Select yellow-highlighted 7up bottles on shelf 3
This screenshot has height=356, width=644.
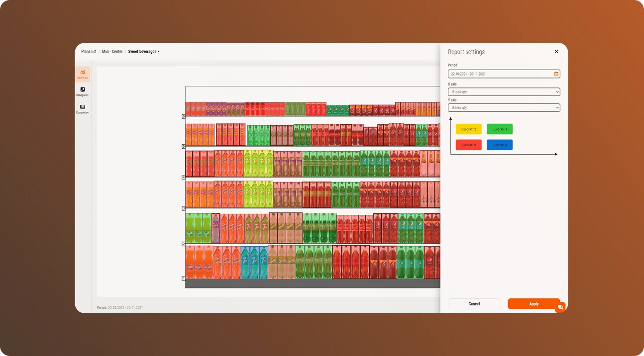click(259, 194)
